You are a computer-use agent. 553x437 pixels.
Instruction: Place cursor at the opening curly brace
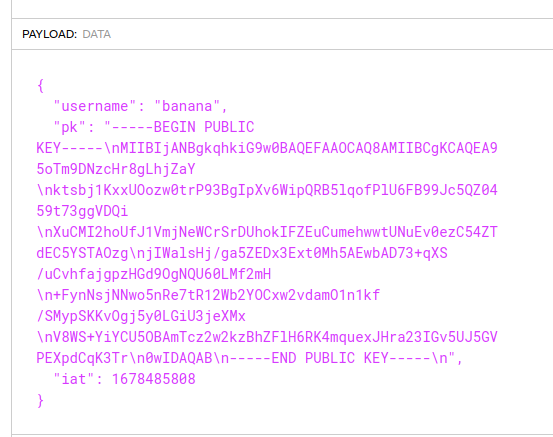click(41, 86)
